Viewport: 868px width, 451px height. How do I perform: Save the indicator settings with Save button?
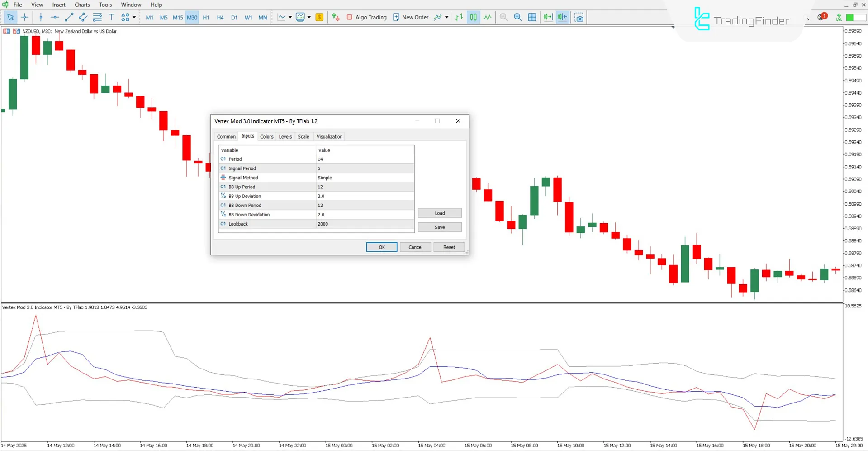point(439,227)
